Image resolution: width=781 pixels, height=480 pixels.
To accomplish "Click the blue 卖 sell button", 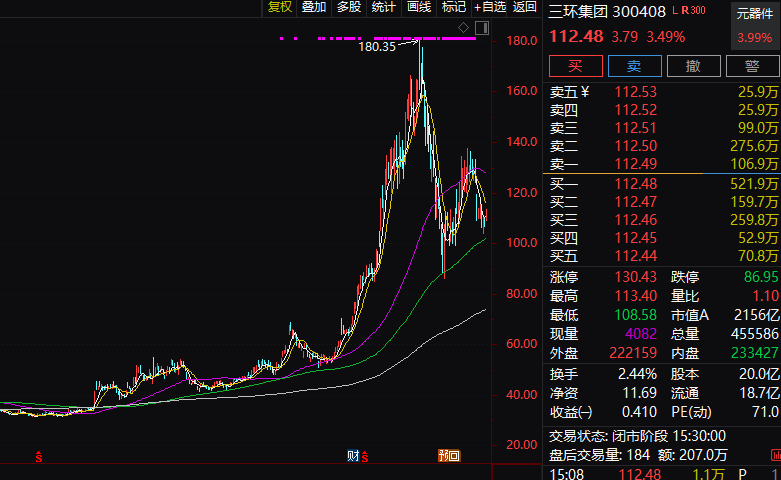I will tap(635, 66).
